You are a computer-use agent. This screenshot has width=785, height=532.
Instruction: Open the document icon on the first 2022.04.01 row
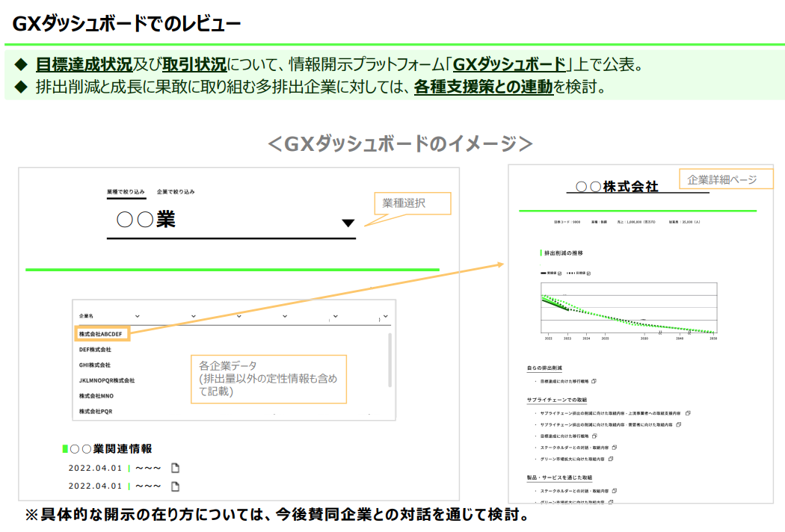coord(175,468)
